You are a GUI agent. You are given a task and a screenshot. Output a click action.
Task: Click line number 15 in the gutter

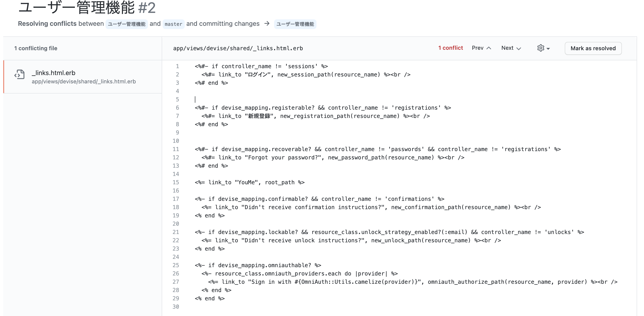[x=176, y=182]
